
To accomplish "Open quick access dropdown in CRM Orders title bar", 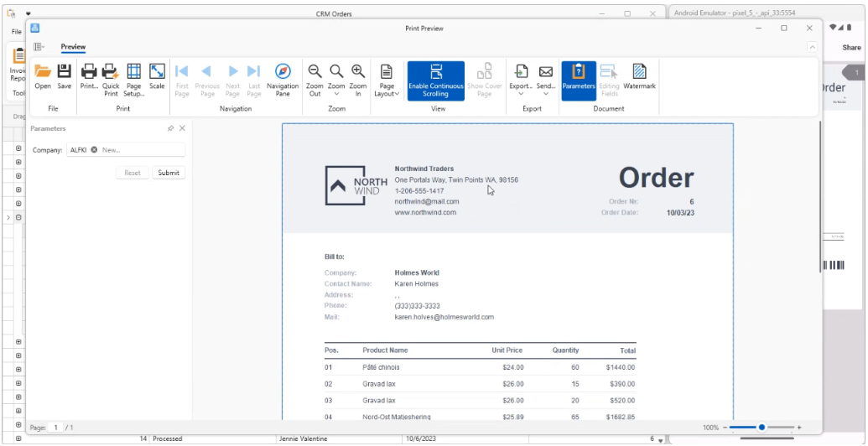I will click(x=29, y=14).
